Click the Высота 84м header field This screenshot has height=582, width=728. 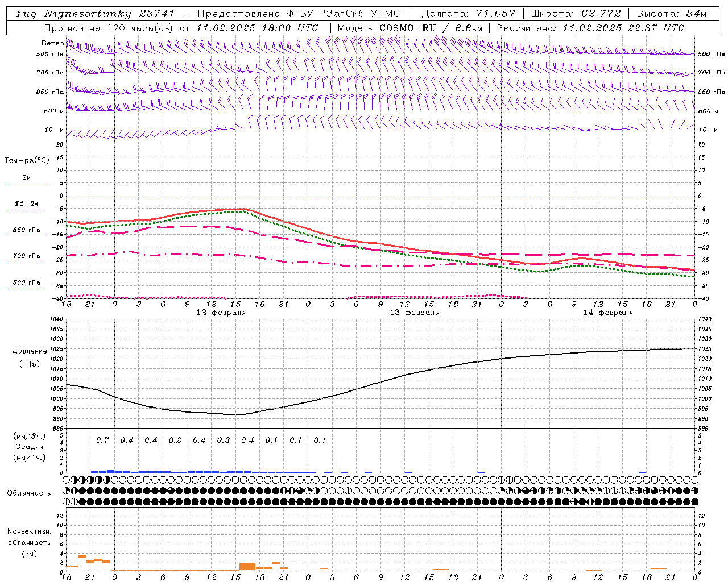(671, 14)
